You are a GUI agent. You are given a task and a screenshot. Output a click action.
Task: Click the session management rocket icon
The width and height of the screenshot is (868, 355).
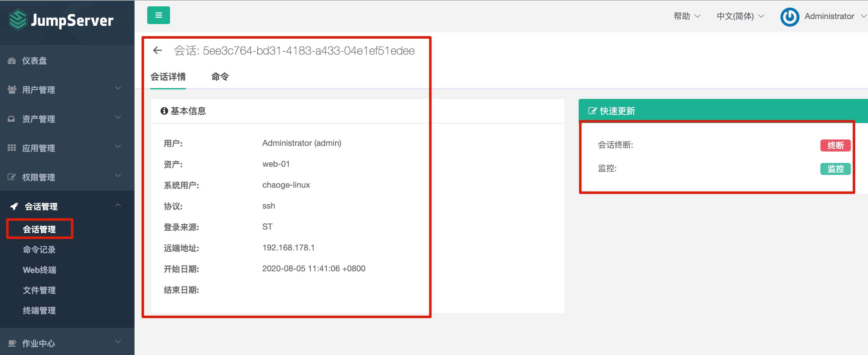click(14, 206)
